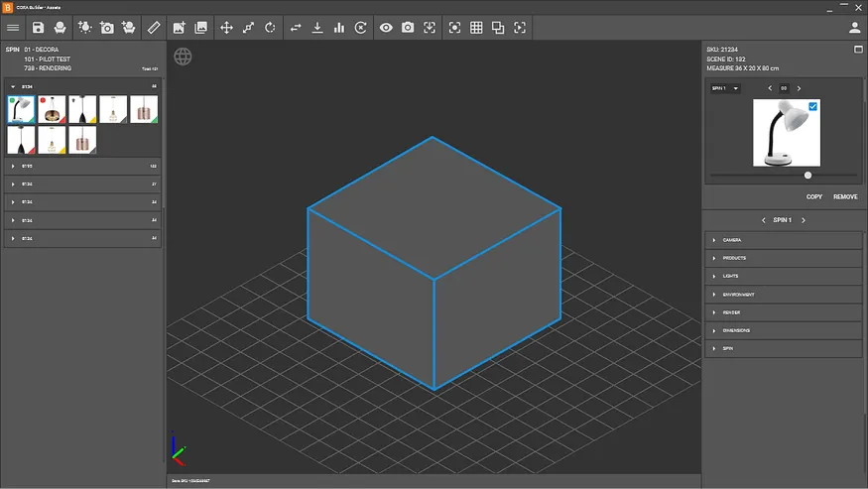Viewport: 868px width, 489px height.
Task: Open the bar chart statistics icon
Action: point(339,28)
